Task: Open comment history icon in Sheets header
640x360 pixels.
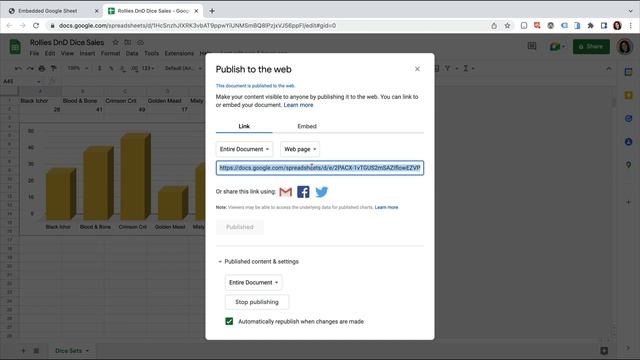Action: (x=531, y=46)
